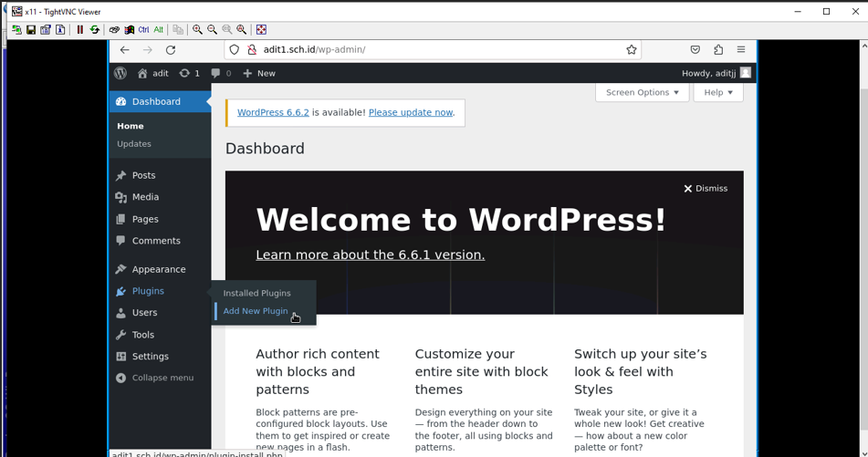Click 'Switch up your site's look & feel' heading
868x457 pixels.
pos(641,372)
